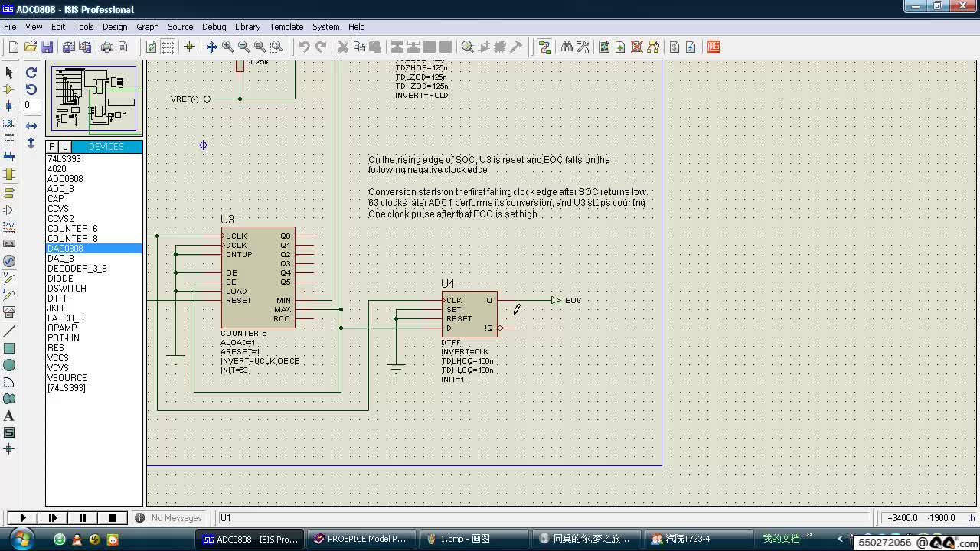Click the vertical mirror flip icon
This screenshot has height=551, width=980.
(31, 142)
